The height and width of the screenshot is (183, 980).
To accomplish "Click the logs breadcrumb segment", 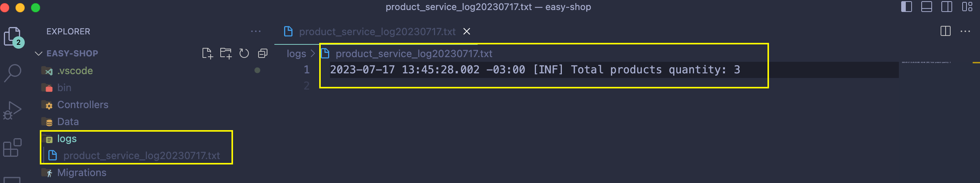I will [x=296, y=54].
